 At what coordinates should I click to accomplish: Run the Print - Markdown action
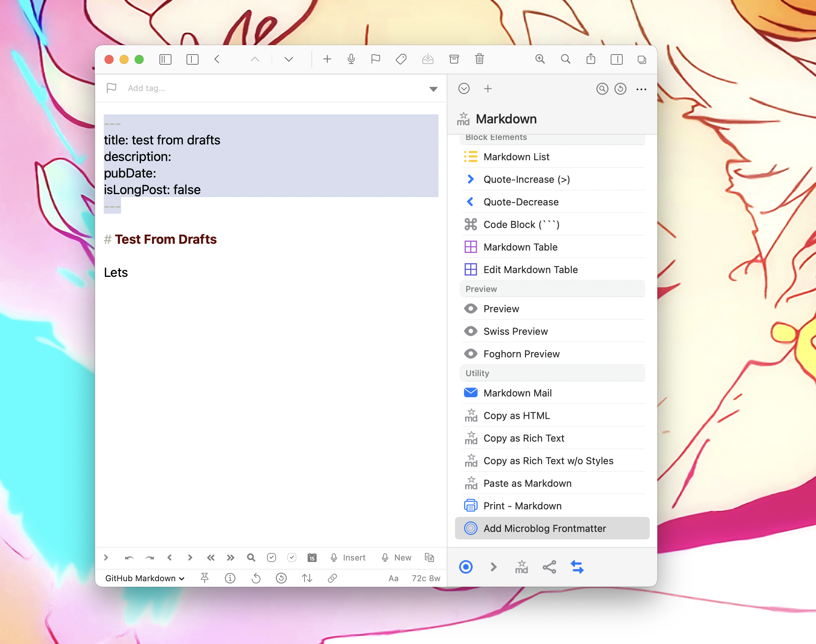[552, 506]
